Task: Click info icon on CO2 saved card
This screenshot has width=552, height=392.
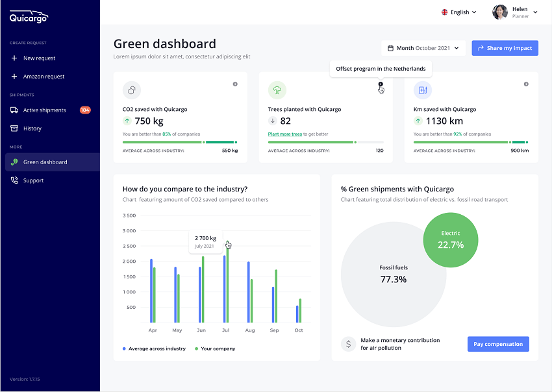Action: coord(235,84)
